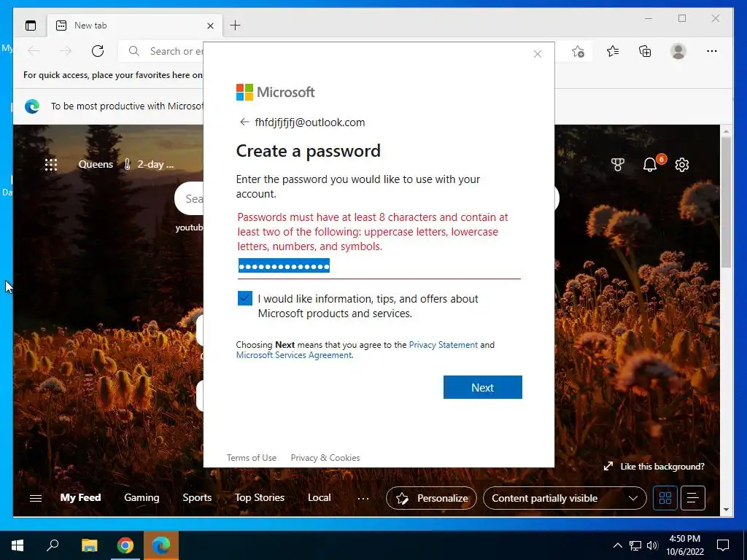747x560 pixels.
Task: Open Queens weather location
Action: [x=96, y=164]
